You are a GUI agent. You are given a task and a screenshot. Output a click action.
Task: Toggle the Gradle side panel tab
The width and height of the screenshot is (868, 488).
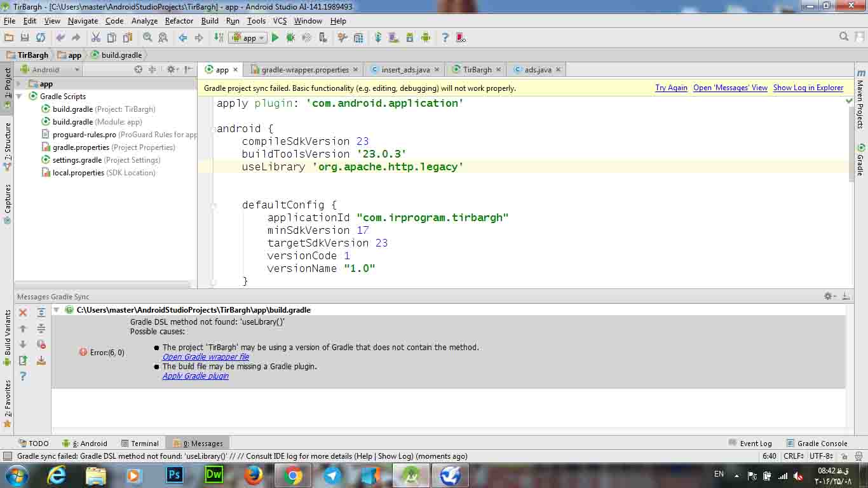(x=861, y=159)
